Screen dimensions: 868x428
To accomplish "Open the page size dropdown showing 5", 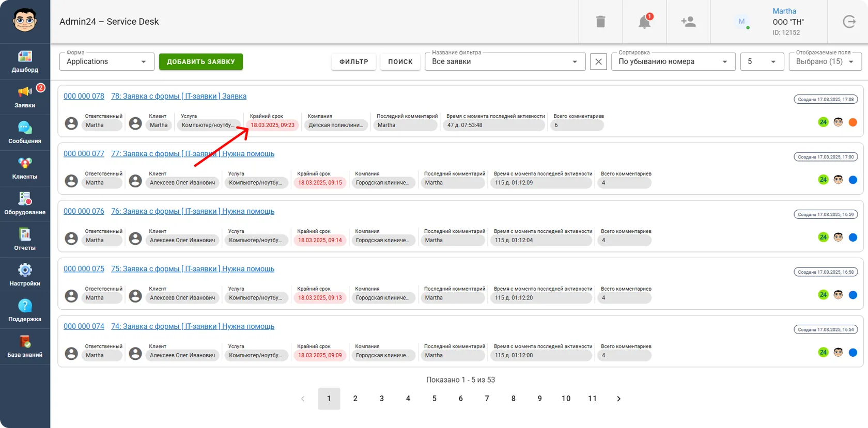I will click(762, 61).
